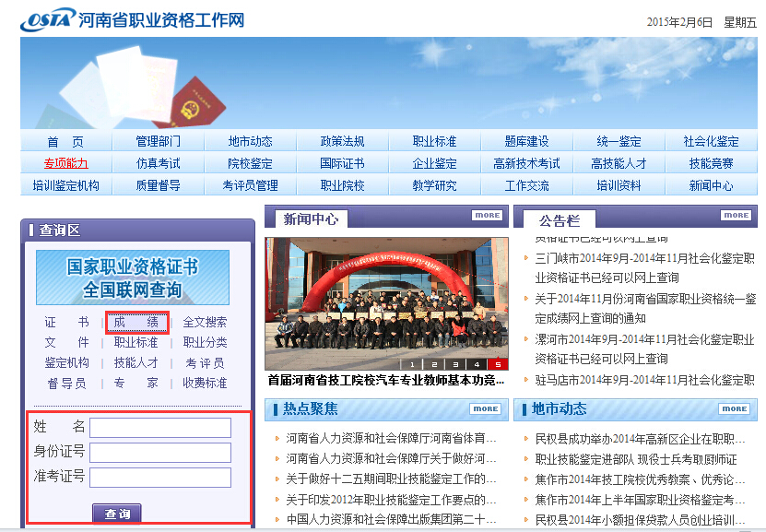Open 职业标准 in the top navigation bar

pyautogui.click(x=435, y=142)
